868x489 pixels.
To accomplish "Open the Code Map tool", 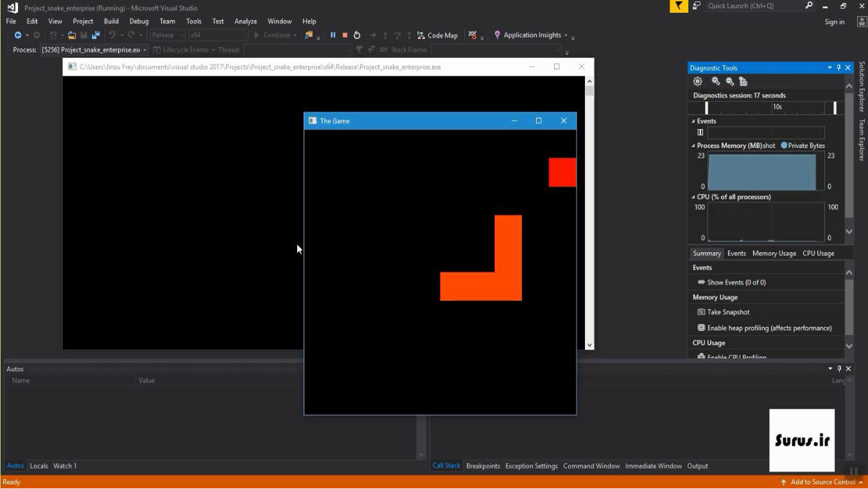I will point(437,35).
